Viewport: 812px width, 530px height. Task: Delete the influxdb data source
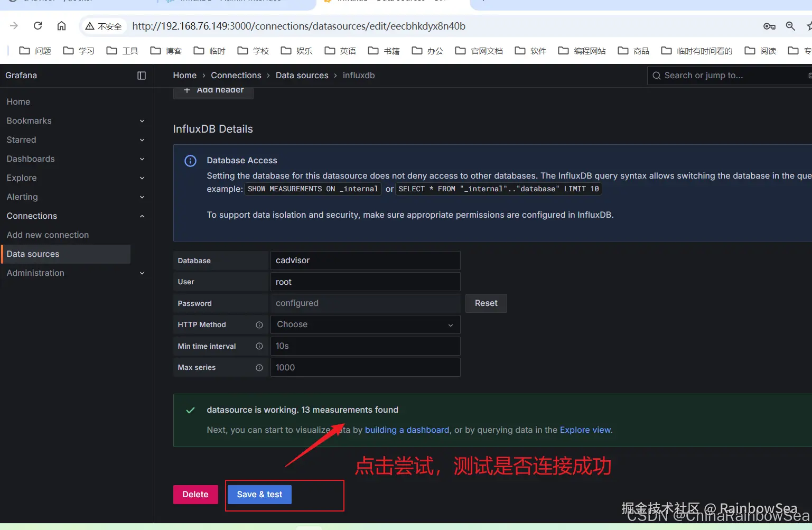tap(195, 495)
